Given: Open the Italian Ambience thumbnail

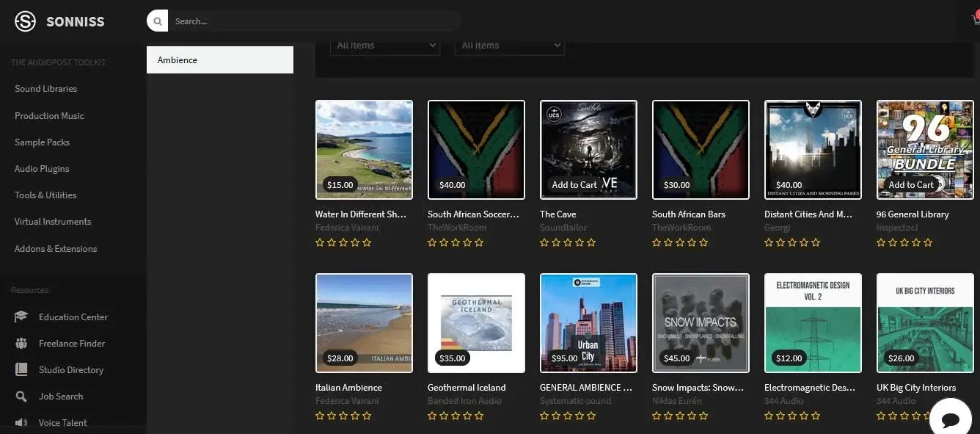Looking at the screenshot, I should coord(364,323).
